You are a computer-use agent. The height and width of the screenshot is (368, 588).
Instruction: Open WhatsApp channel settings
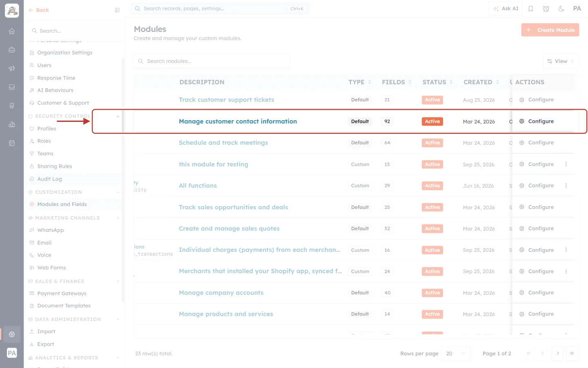50,230
